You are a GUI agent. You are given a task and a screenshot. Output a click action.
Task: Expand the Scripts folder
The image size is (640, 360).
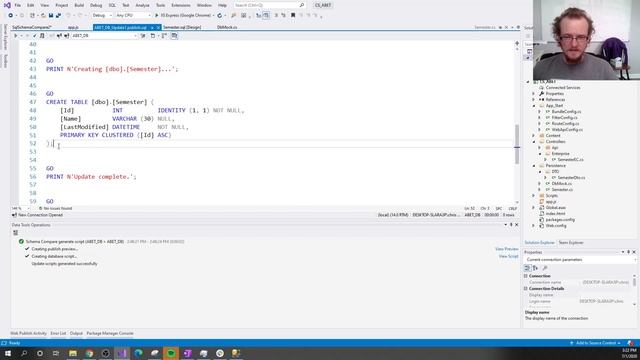533,196
